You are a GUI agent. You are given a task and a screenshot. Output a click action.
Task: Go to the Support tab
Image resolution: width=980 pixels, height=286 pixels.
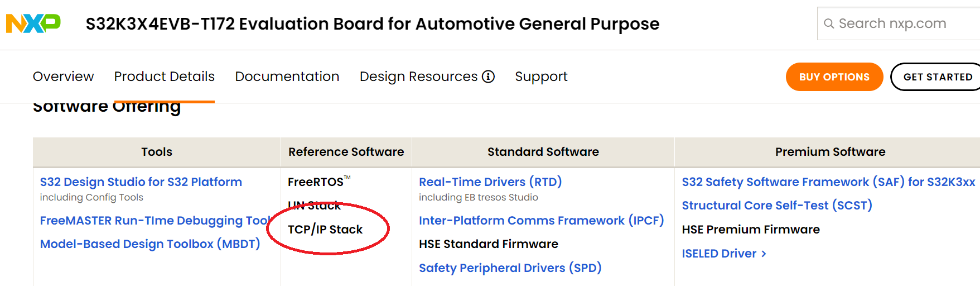tap(541, 77)
